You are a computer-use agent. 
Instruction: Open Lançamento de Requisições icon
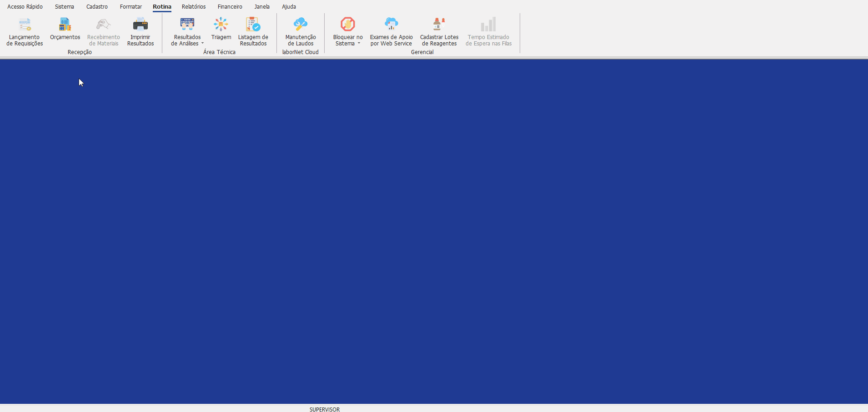pos(25,25)
